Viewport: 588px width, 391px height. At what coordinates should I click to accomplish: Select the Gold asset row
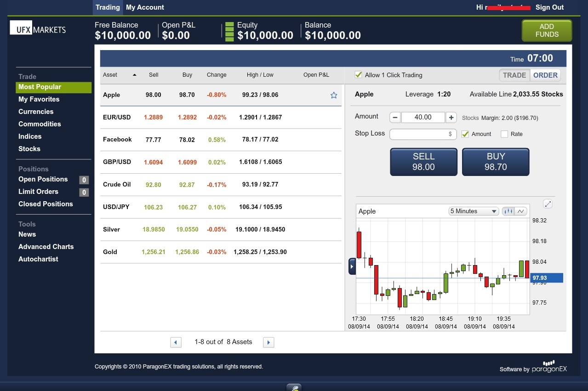[x=221, y=252]
